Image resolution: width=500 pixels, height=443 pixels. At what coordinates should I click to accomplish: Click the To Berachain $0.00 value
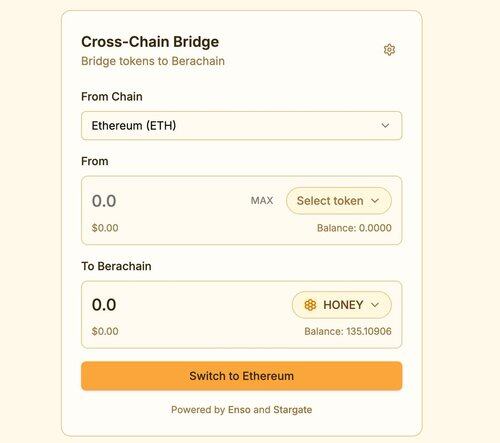pyautogui.click(x=105, y=331)
